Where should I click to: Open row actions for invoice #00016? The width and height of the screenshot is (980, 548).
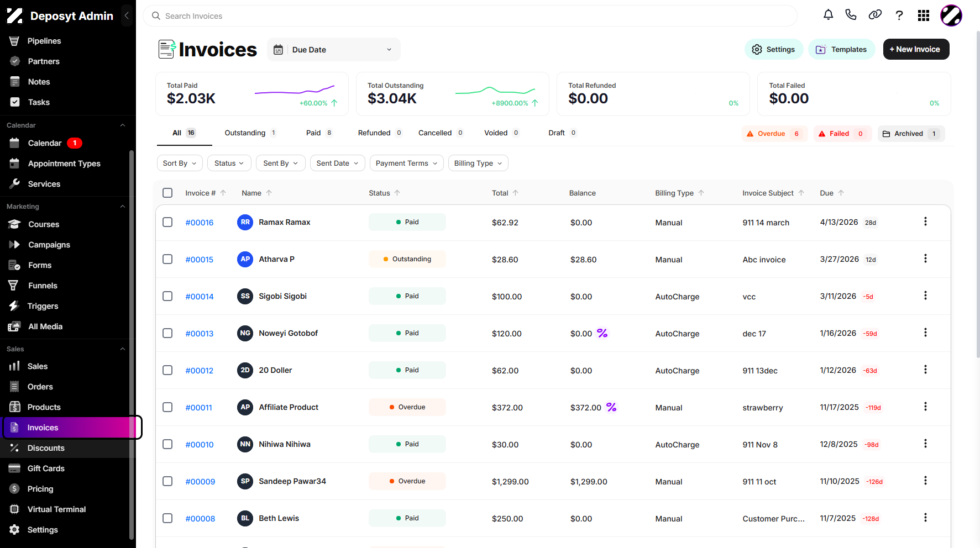coord(925,222)
